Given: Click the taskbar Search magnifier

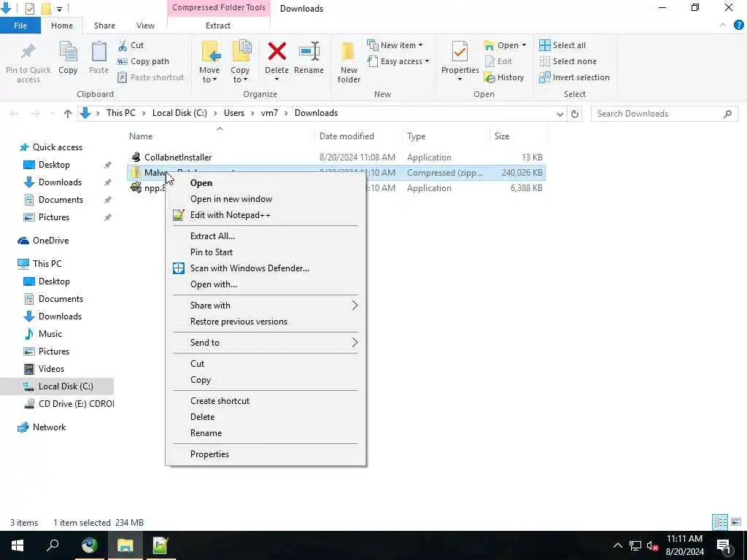Looking at the screenshot, I should pos(53,545).
